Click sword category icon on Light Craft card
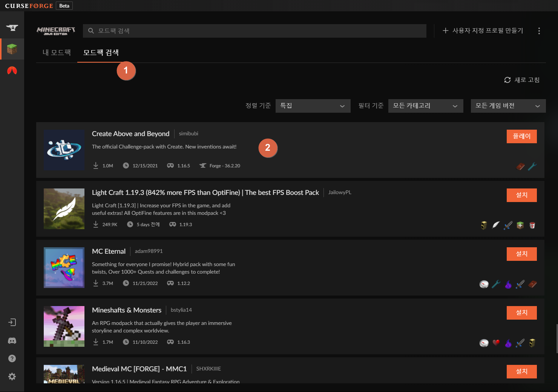 coord(508,225)
